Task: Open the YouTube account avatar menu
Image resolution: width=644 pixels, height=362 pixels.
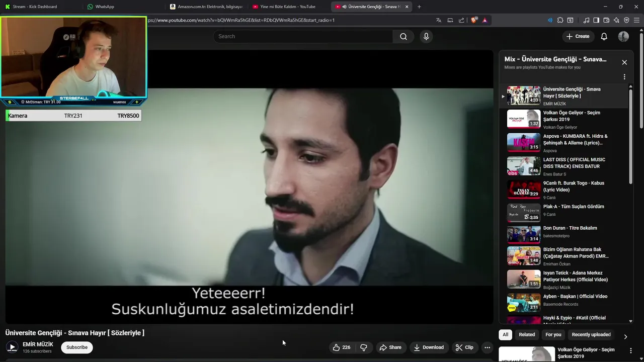Action: click(x=623, y=36)
